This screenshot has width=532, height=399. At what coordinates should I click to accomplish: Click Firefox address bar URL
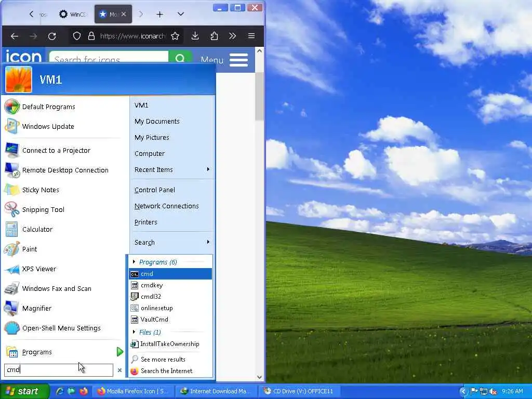pyautogui.click(x=132, y=36)
